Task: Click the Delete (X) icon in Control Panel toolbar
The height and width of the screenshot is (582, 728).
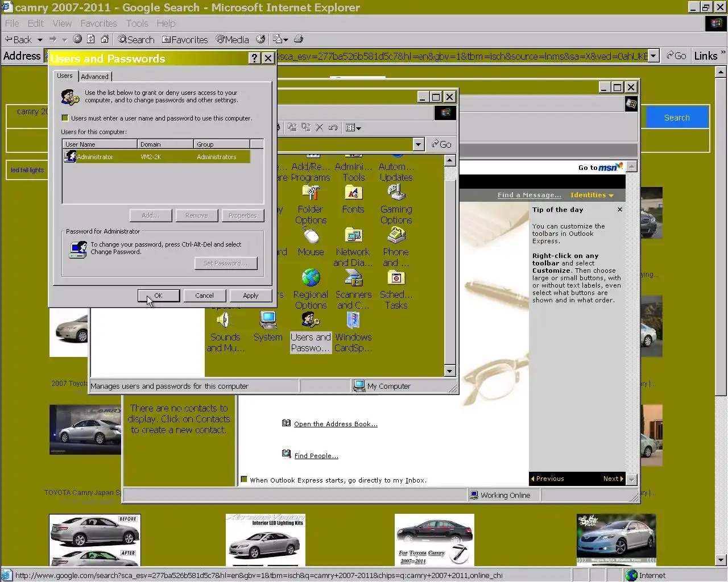Action: click(x=320, y=128)
